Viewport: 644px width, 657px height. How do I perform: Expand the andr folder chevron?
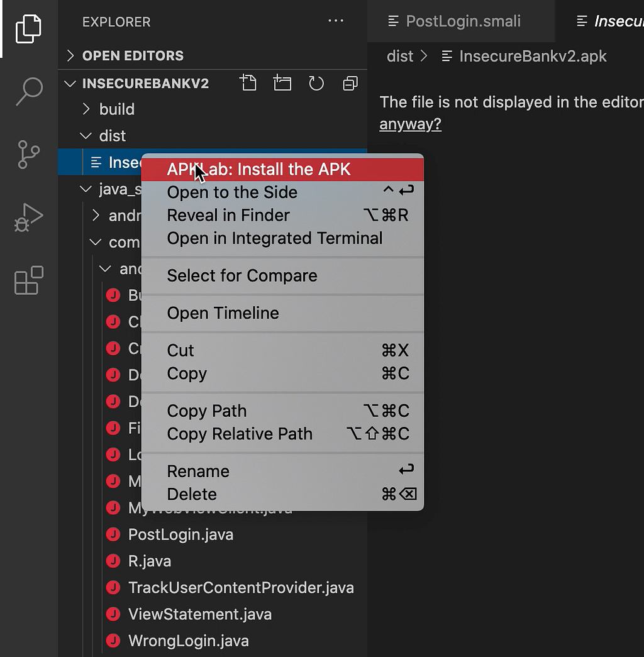click(96, 216)
